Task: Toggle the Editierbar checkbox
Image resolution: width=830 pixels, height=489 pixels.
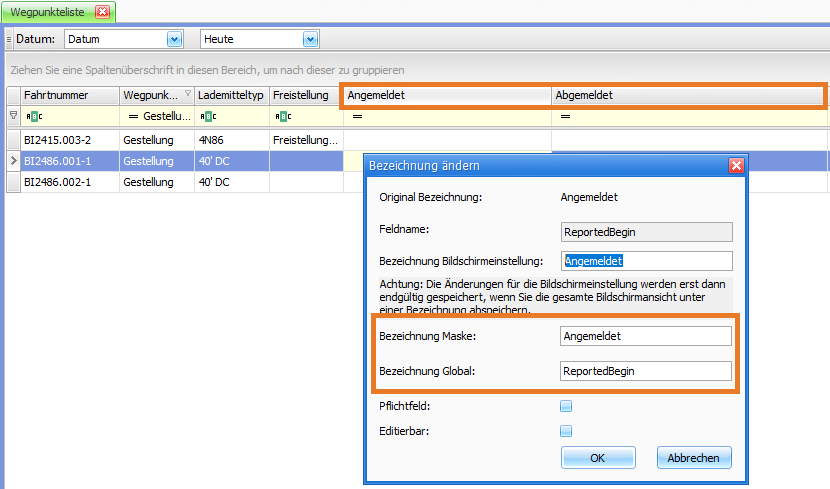Action: (x=566, y=431)
